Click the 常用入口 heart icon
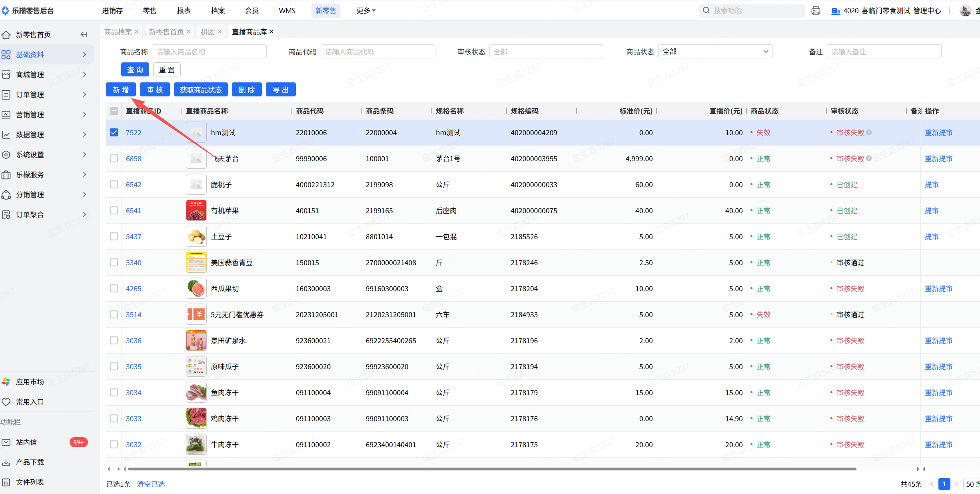The width and height of the screenshot is (980, 494). tap(6, 402)
